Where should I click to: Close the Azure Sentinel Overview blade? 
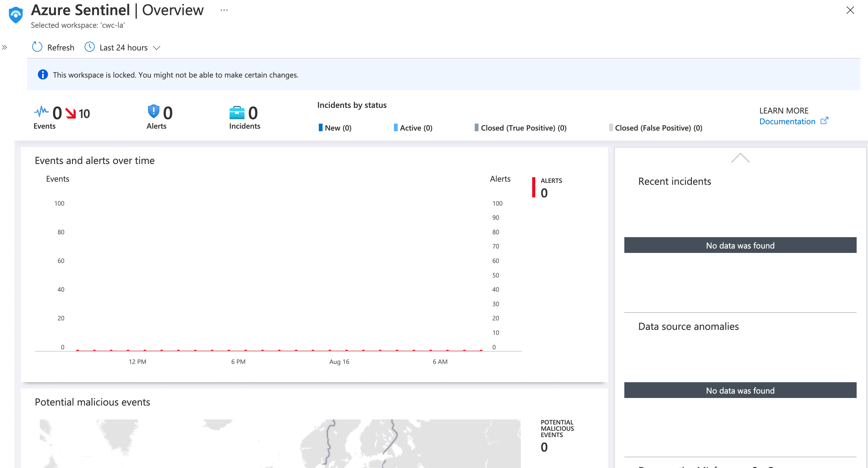[x=850, y=10]
